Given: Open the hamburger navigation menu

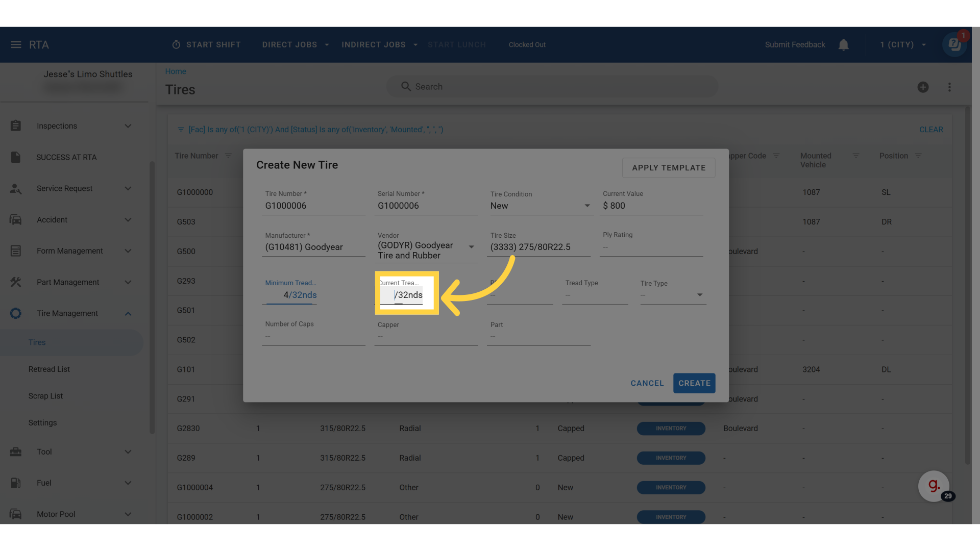Looking at the screenshot, I should point(16,45).
